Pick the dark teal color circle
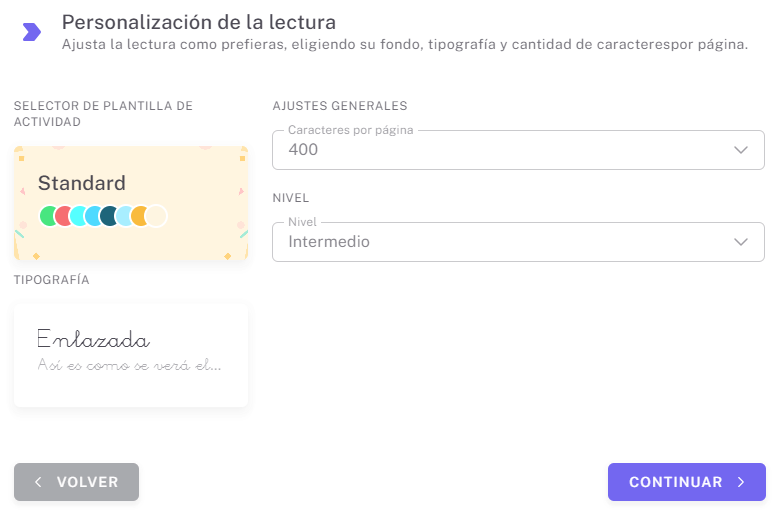This screenshot has width=782, height=513. pos(110,216)
